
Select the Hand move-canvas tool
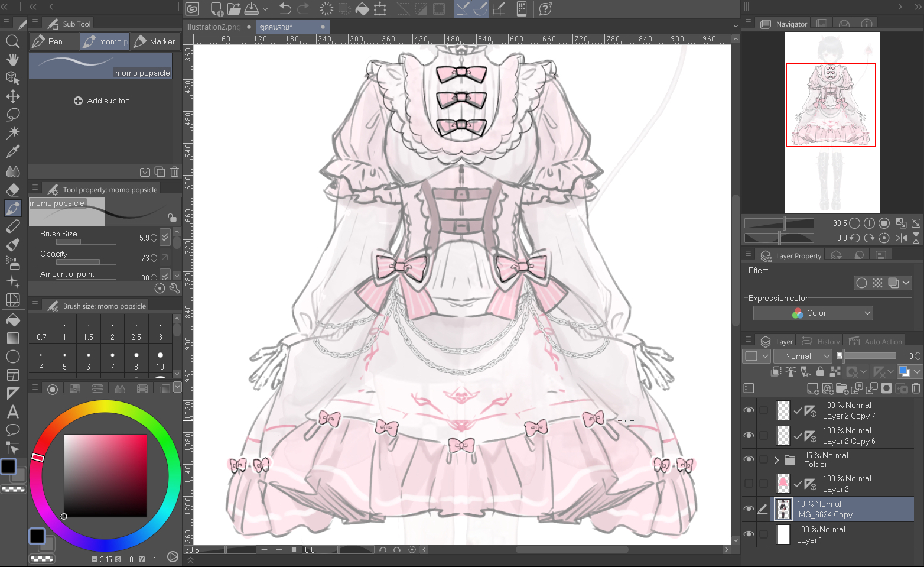[12, 60]
